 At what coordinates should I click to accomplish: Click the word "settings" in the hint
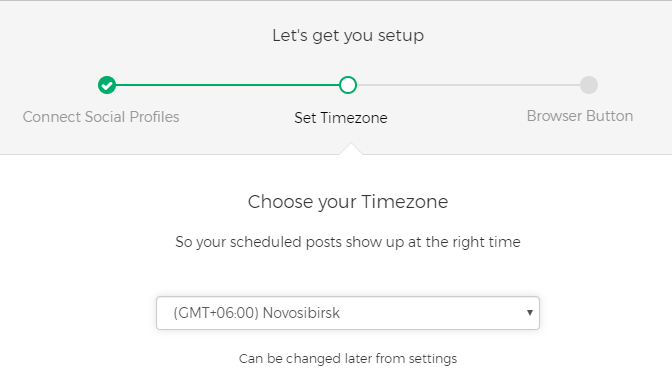click(x=433, y=358)
